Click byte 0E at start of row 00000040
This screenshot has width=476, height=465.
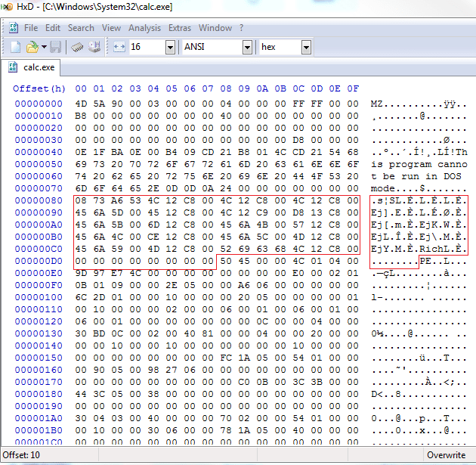pos(81,152)
